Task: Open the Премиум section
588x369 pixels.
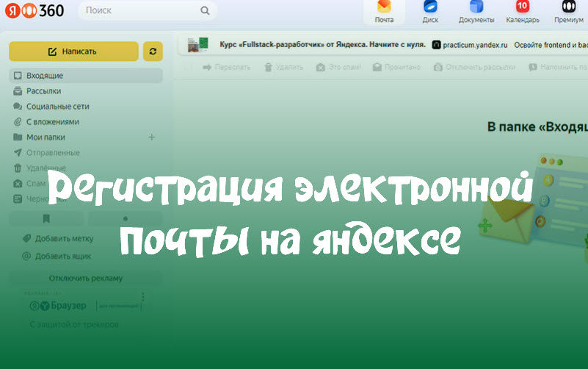Action: pos(568,12)
